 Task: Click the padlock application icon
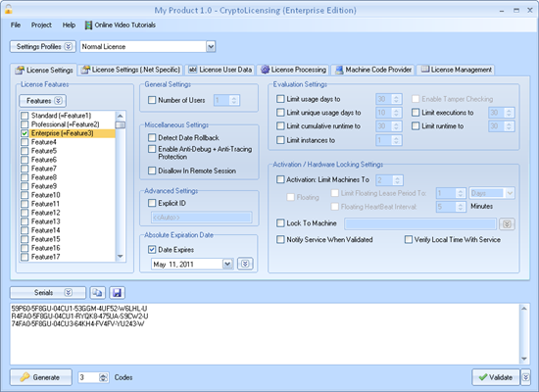coord(8,9)
